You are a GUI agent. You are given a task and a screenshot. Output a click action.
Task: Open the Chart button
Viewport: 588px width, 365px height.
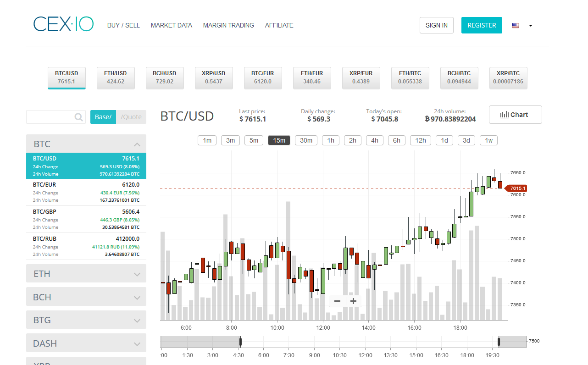[516, 115]
